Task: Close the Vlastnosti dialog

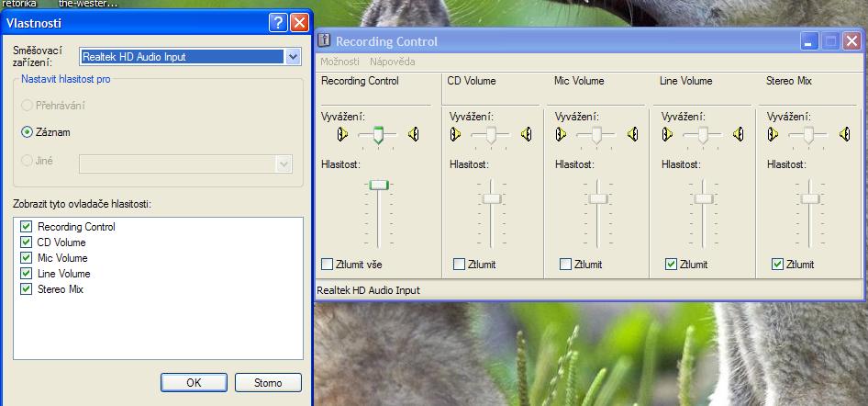Action: pos(299,23)
